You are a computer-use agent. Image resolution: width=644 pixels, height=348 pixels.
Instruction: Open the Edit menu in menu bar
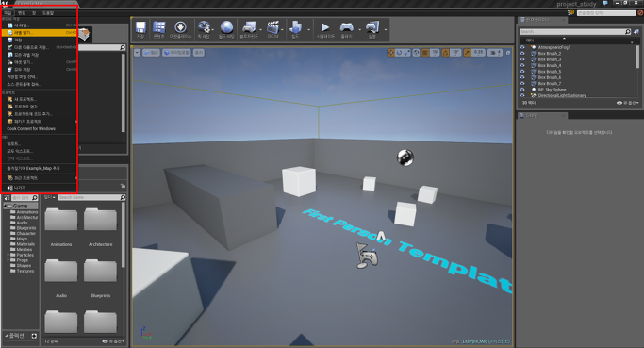tap(22, 13)
